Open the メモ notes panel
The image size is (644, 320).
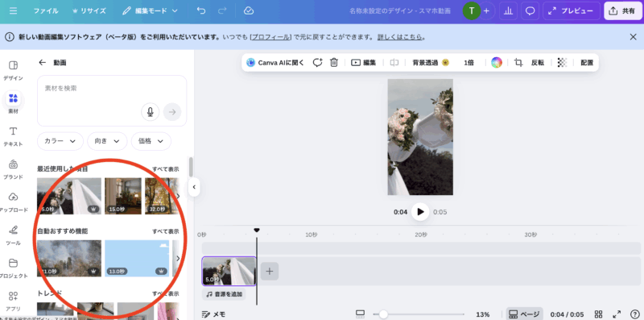pos(214,314)
